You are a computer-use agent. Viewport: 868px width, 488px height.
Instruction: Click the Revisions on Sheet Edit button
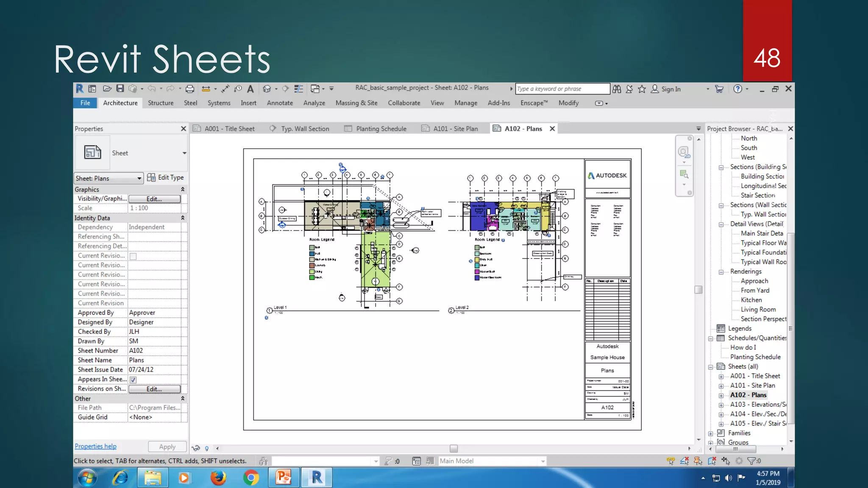coord(154,389)
